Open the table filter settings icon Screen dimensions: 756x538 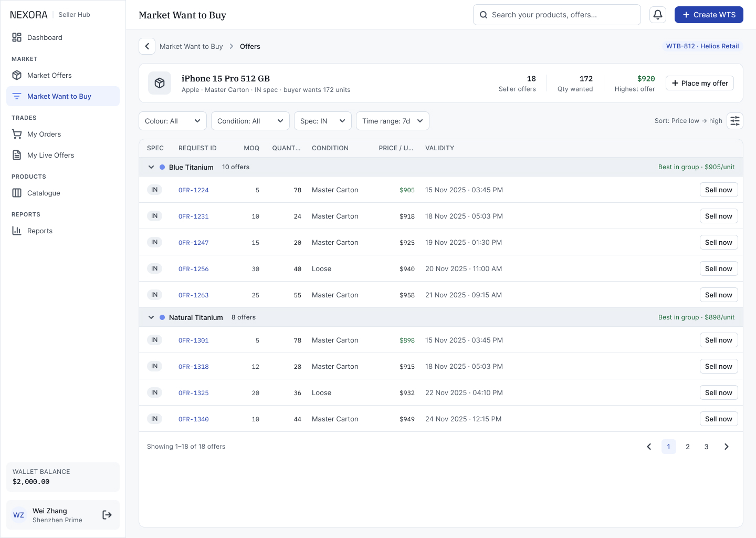coord(735,121)
